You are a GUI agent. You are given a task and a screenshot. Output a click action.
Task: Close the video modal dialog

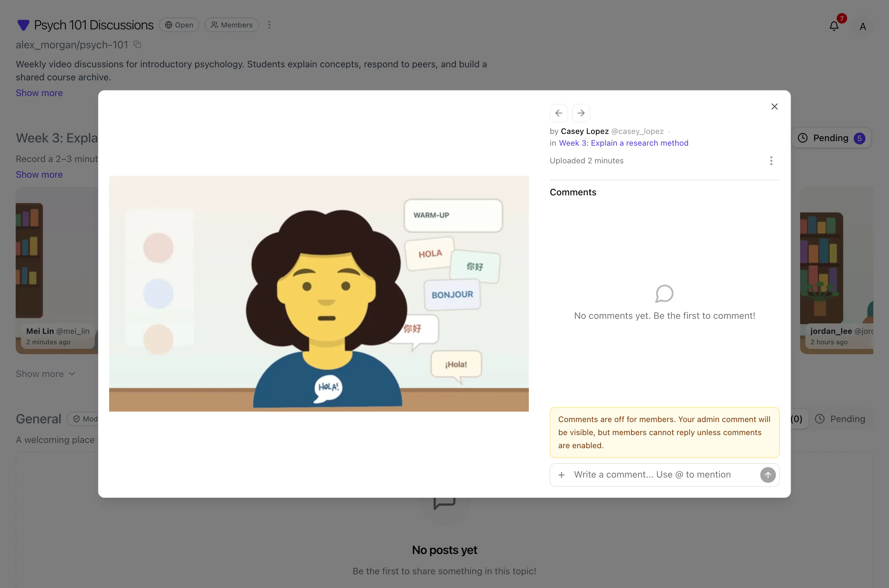coord(774,106)
